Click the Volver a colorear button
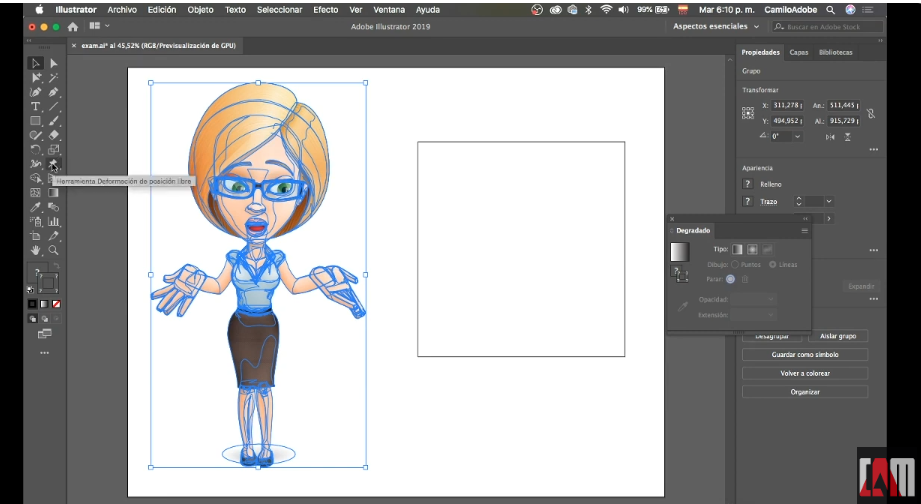The height and width of the screenshot is (504, 921). [x=805, y=373]
